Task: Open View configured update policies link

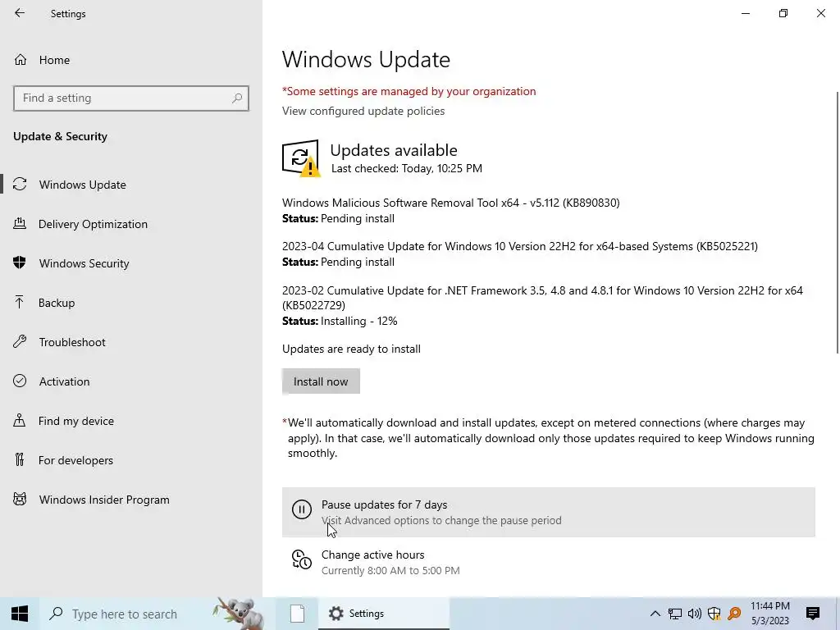Action: point(363,111)
